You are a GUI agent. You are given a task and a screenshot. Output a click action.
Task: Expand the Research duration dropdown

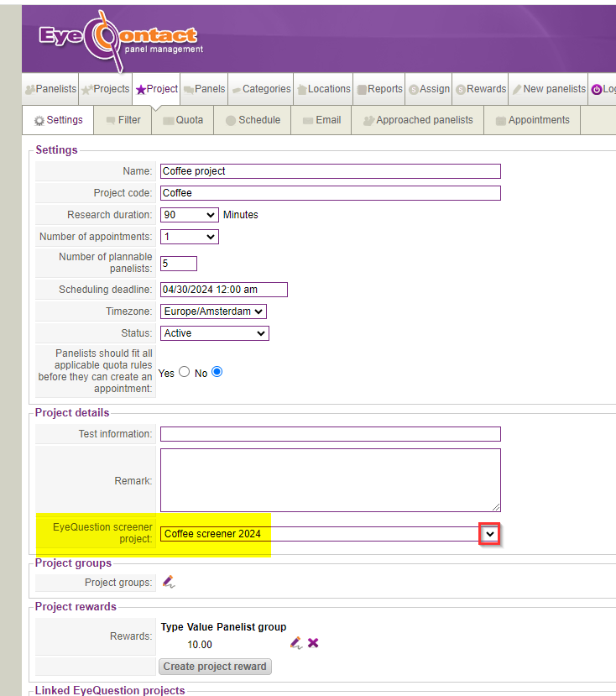click(190, 215)
